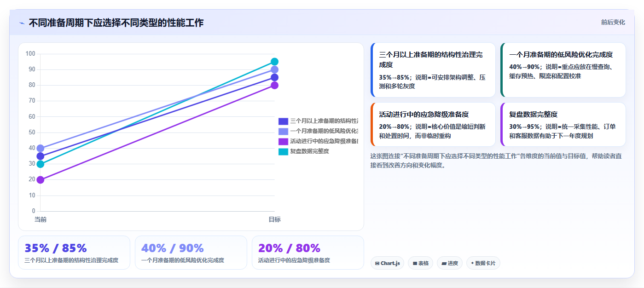The image size is (644, 288).
Task: Click the 目标 x-axis label
Action: [274, 219]
